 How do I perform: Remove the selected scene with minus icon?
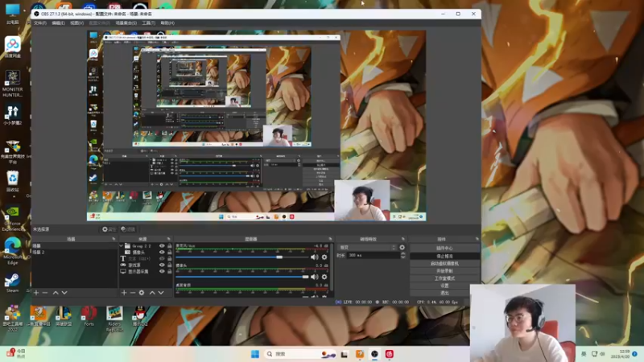[x=45, y=293]
